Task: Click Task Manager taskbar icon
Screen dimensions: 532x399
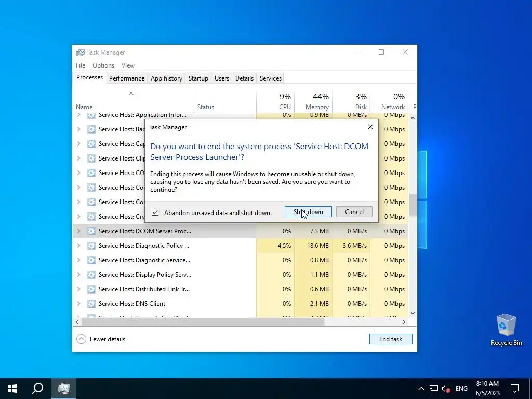Action: click(63, 389)
